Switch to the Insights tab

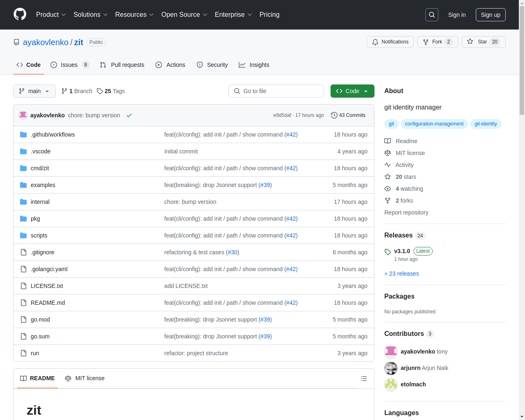tap(254, 65)
